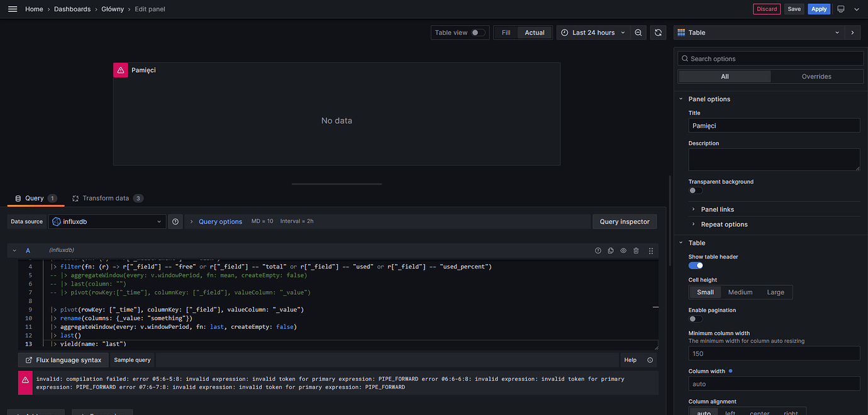Switch to the Transform data tab

tap(105, 198)
